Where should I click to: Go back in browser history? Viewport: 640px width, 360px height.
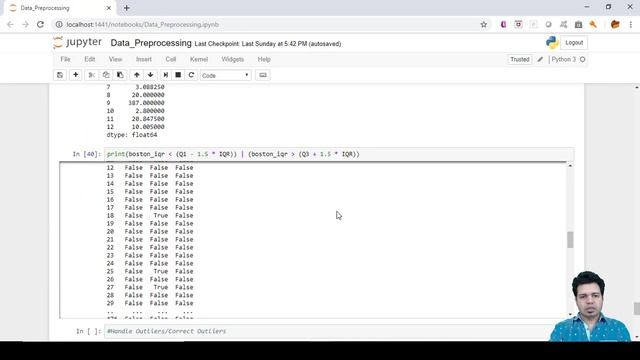(10, 24)
